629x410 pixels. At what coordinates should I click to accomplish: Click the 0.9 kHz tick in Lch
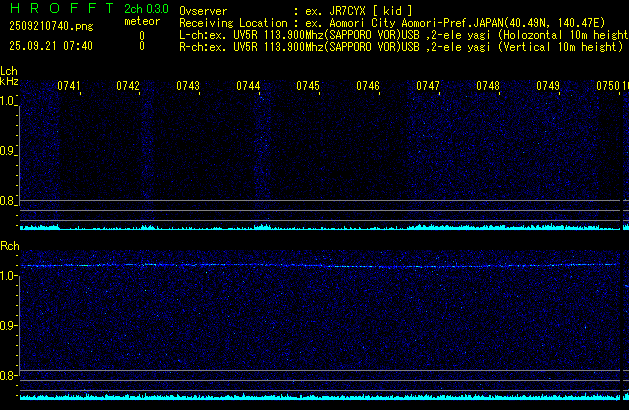8,151
